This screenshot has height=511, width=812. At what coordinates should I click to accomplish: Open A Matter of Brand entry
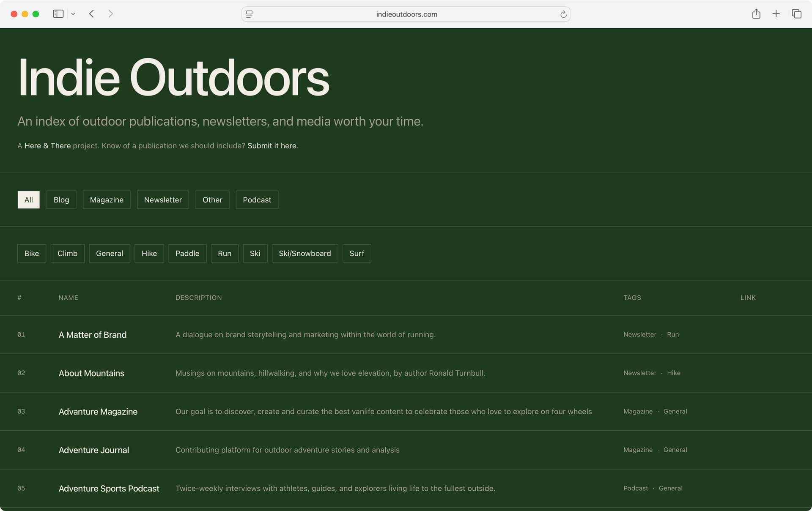point(92,334)
